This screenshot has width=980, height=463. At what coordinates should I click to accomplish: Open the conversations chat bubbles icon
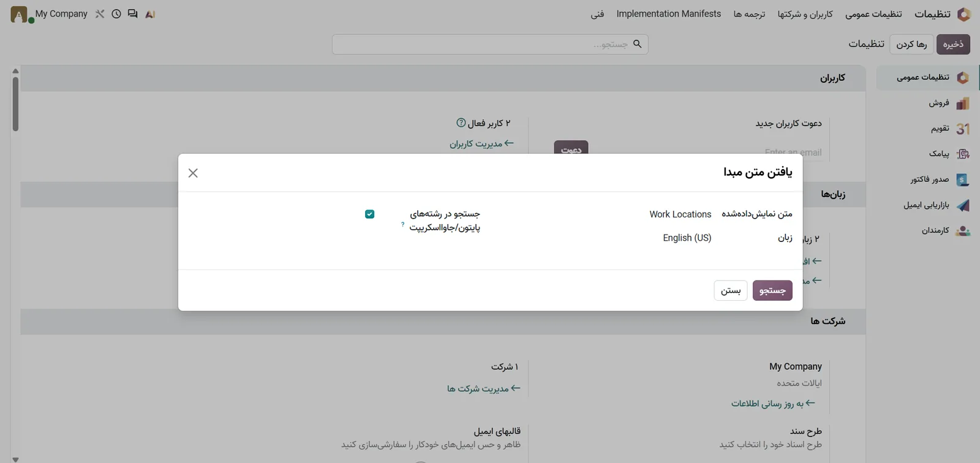coord(132,13)
